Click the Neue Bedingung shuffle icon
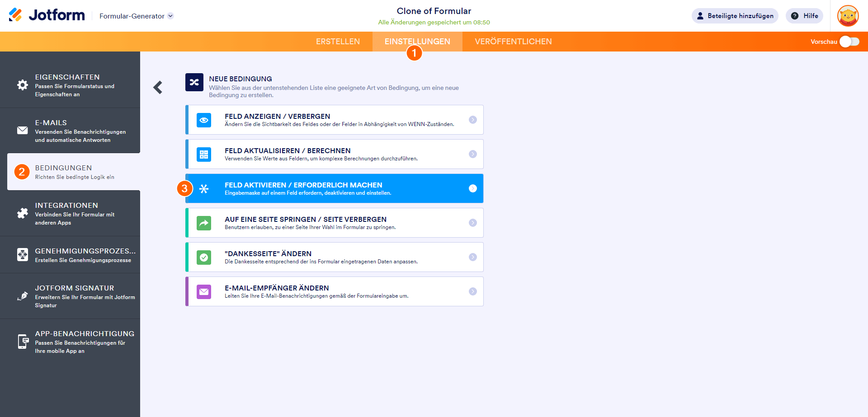The height and width of the screenshot is (417, 868). point(194,82)
